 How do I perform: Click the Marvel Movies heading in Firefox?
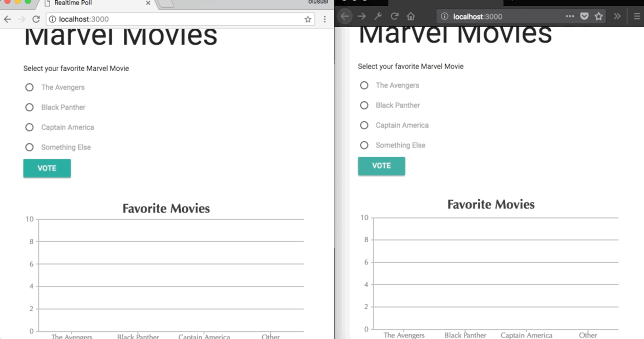point(455,36)
